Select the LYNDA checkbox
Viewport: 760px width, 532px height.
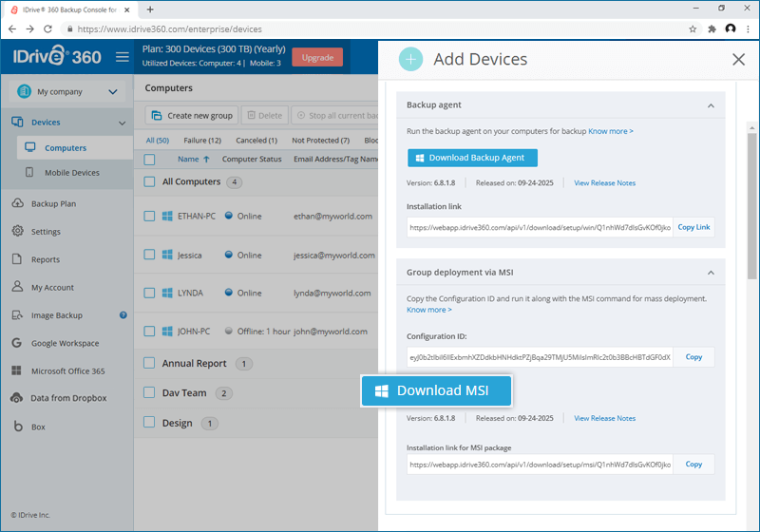coord(149,293)
